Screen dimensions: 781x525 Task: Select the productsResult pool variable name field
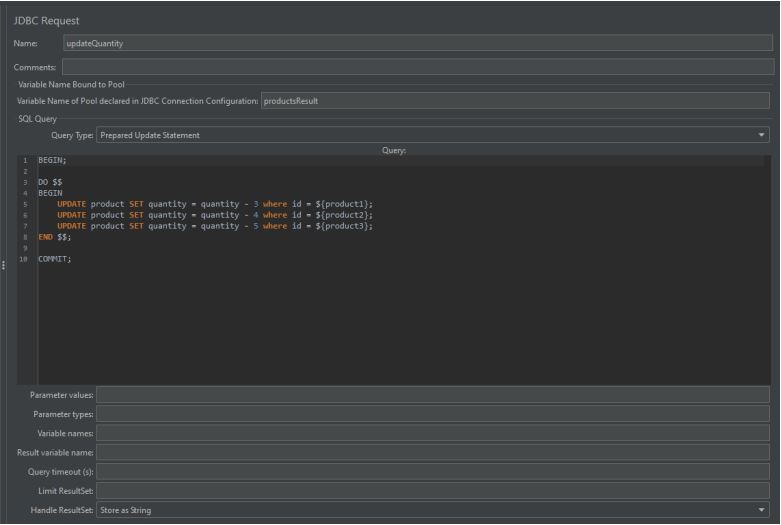(515, 101)
